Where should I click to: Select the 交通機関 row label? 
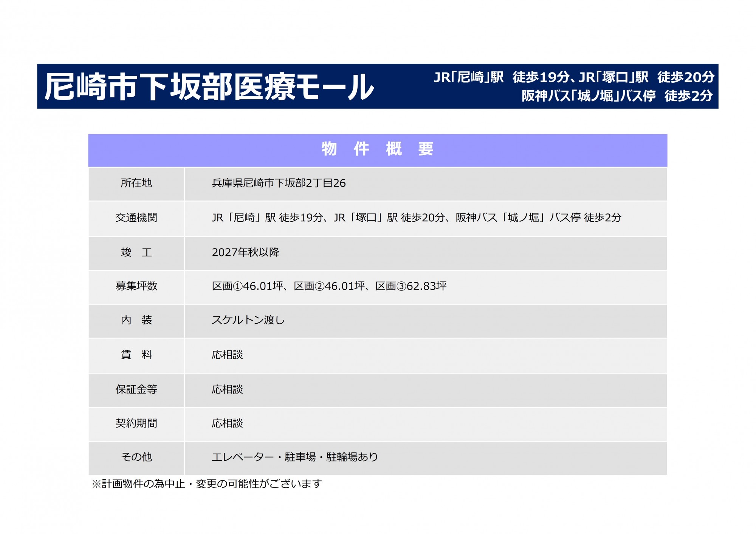pyautogui.click(x=136, y=218)
